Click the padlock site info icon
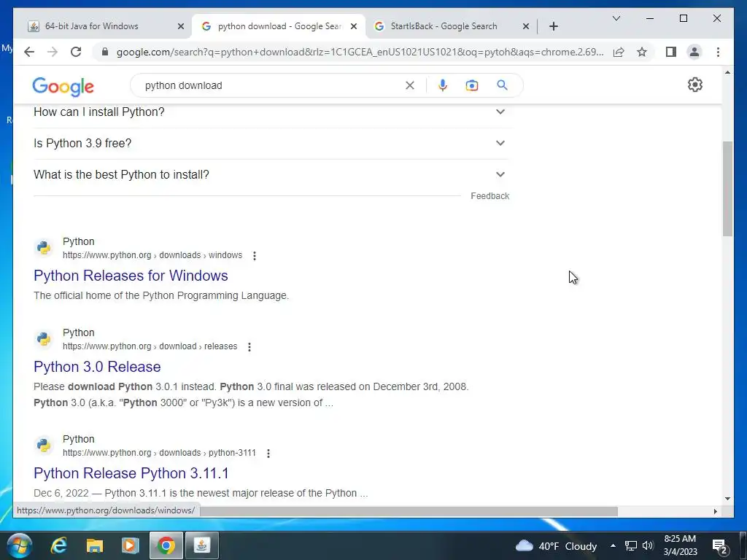This screenshot has height=560, width=747. click(105, 52)
